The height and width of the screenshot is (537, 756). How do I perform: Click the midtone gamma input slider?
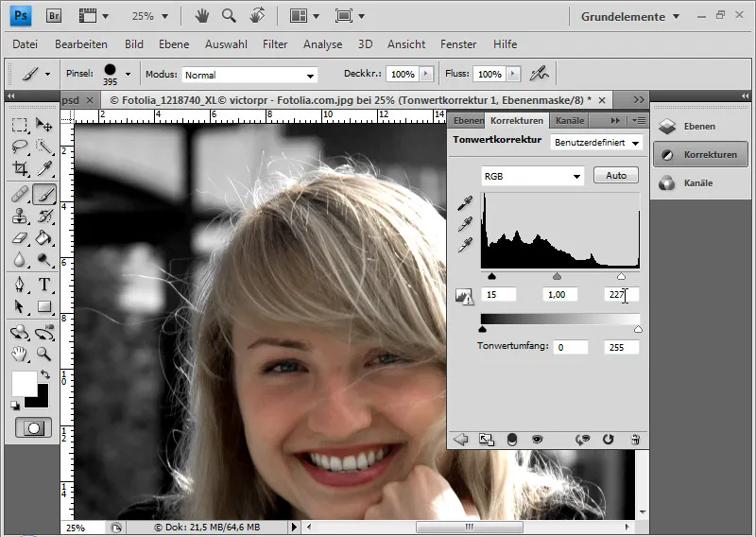(557, 276)
